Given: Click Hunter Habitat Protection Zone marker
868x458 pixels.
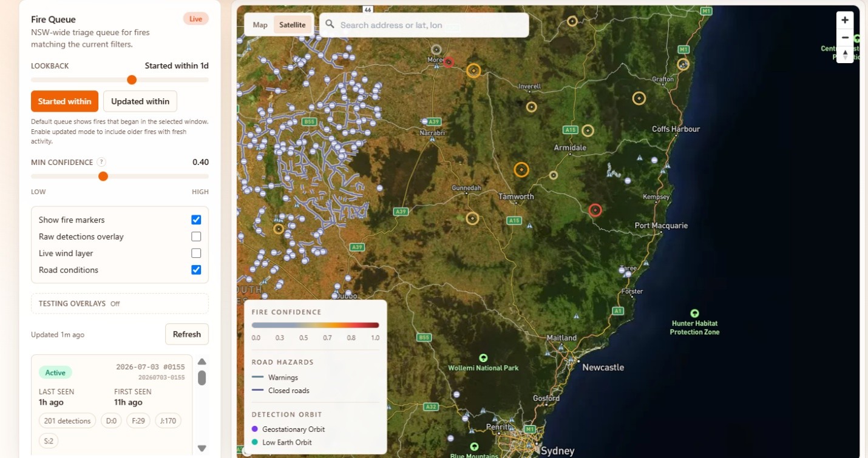Looking at the screenshot, I should point(694,314).
